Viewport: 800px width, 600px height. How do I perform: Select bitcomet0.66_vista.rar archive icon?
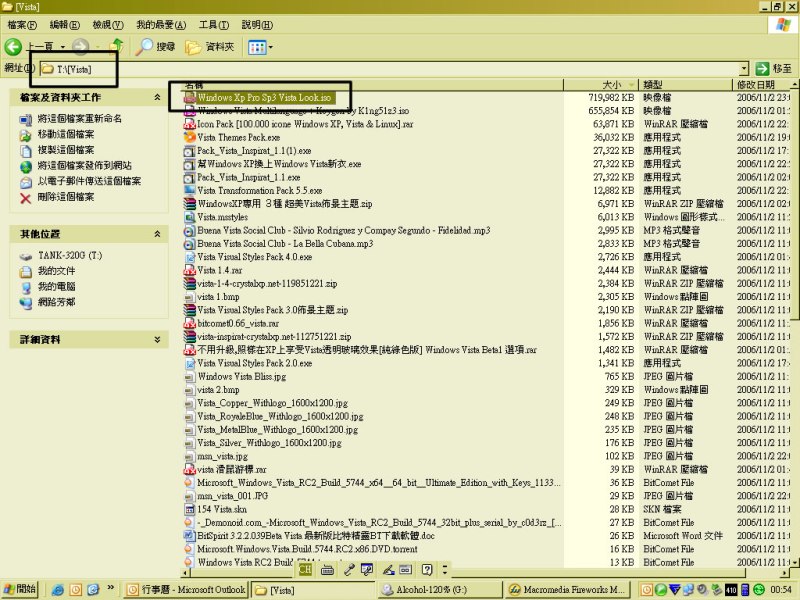pyautogui.click(x=190, y=323)
